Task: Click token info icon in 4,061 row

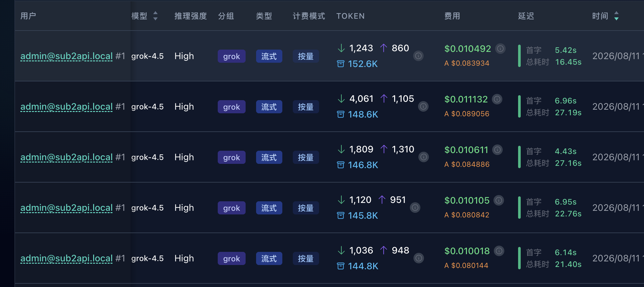Action: [x=423, y=106]
